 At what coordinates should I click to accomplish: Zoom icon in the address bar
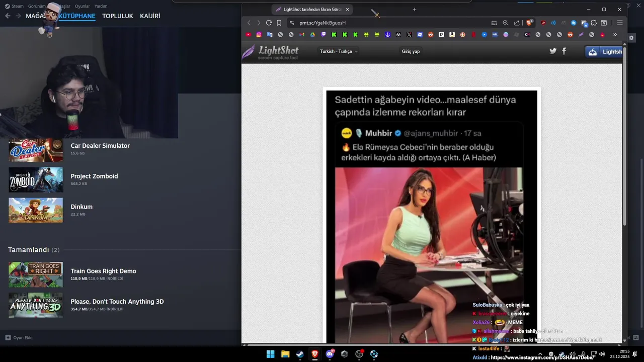[505, 23]
